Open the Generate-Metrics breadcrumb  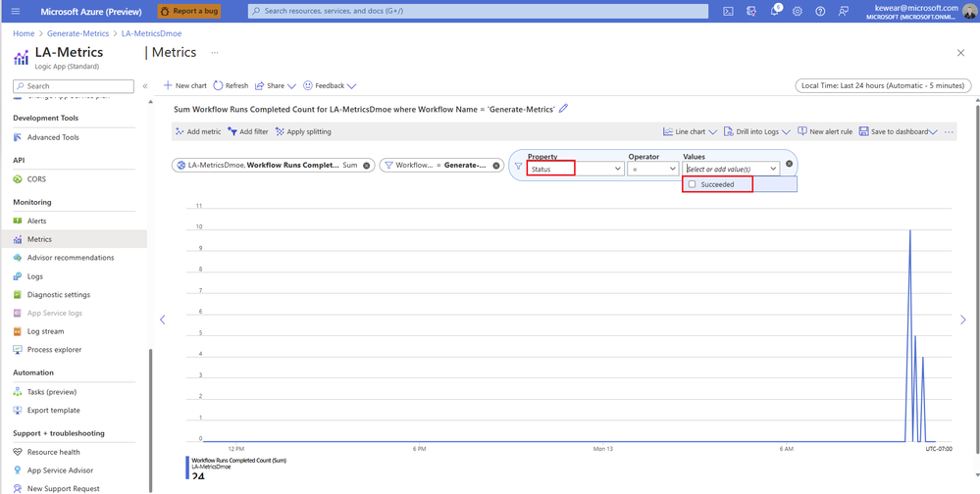pos(78,33)
